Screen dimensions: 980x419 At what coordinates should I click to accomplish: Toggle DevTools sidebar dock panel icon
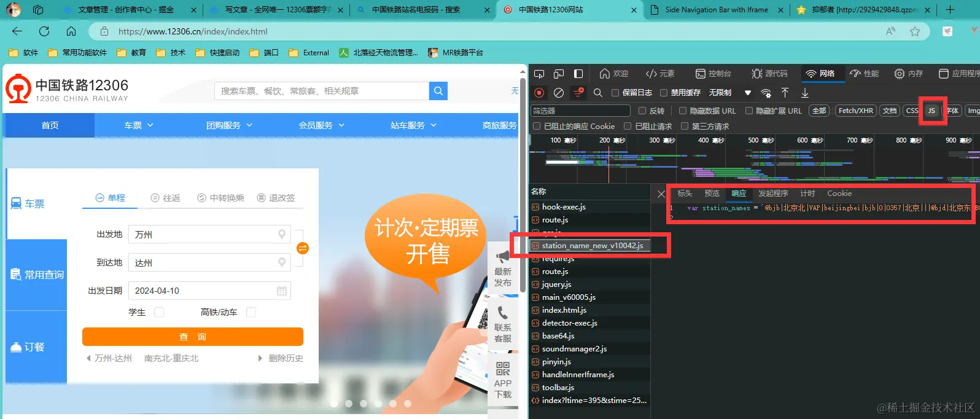pyautogui.click(x=578, y=74)
